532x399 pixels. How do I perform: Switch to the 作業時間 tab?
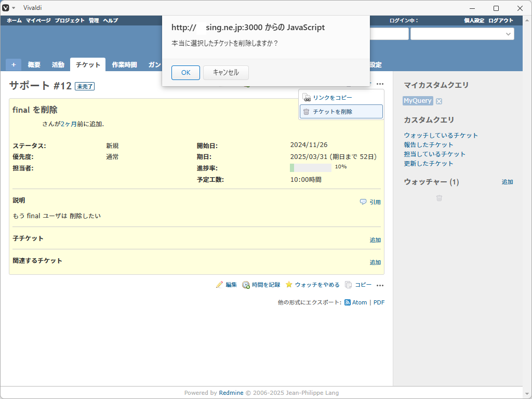[124, 64]
